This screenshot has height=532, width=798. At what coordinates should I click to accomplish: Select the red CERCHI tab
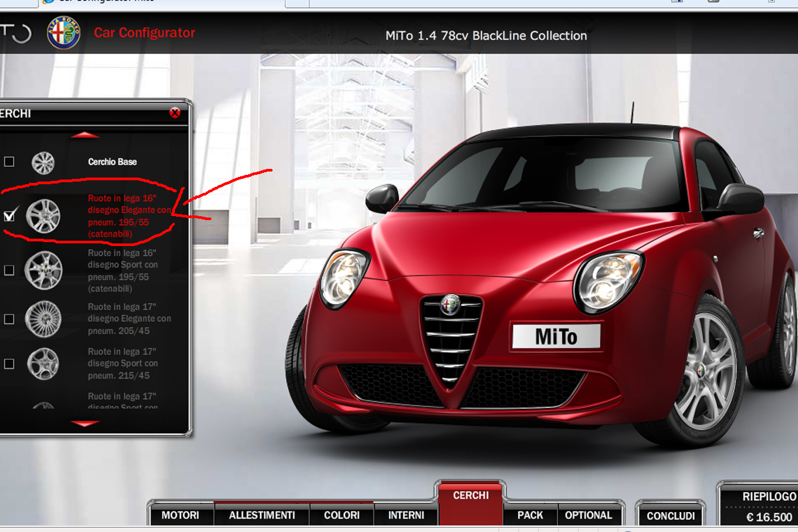[x=471, y=503]
